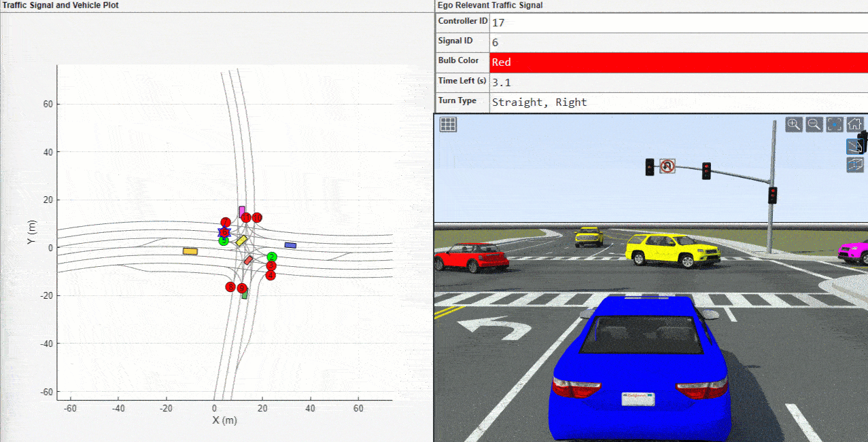Select the Zoom In magnifier tool in the 3D view
Screen dimensions: 868x442
pos(794,124)
